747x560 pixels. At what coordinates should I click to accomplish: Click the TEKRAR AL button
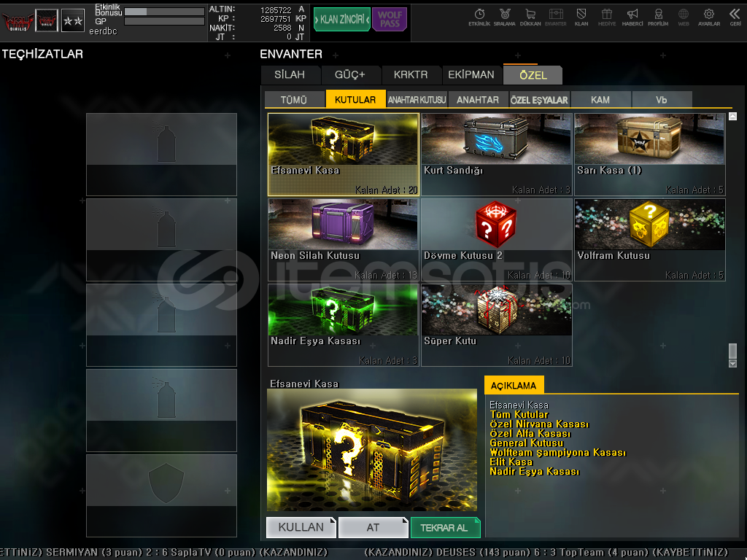point(446,527)
